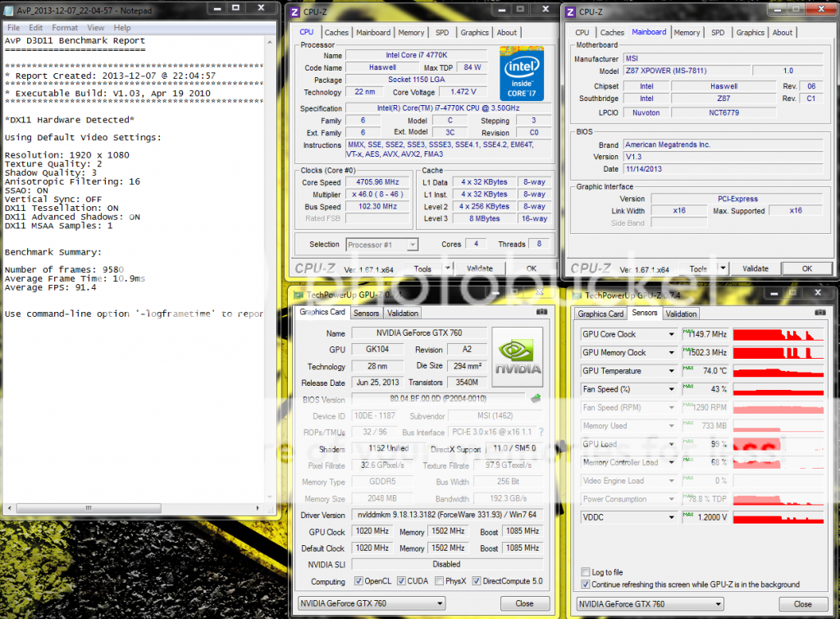Screen dimensions: 840x619
Task: Click the camera icon in the GPU-Z Sensors window
Action: tap(821, 314)
